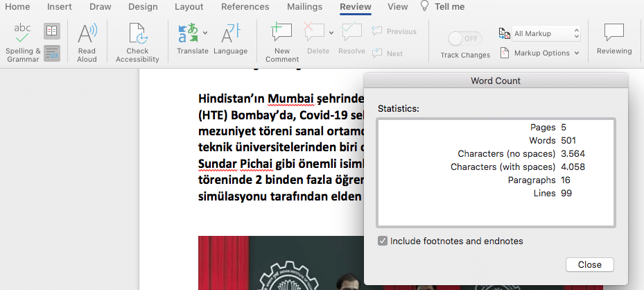Open the Language tool
Image resolution: width=644 pixels, height=290 pixels.
pos(230,39)
